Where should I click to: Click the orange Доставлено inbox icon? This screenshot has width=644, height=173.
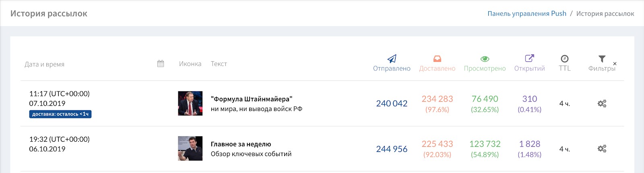[437, 59]
